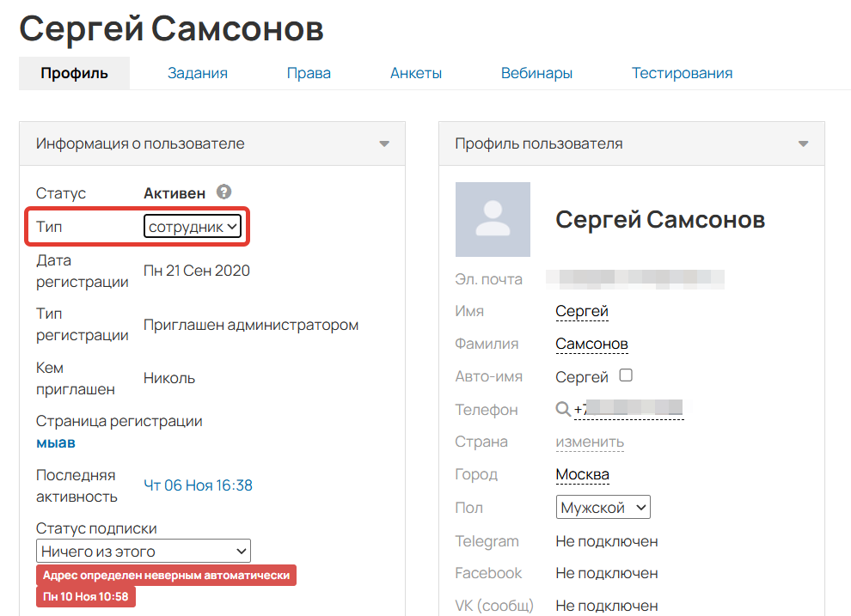The height and width of the screenshot is (616, 851).
Task: Click изменить to edit country
Action: point(591,442)
